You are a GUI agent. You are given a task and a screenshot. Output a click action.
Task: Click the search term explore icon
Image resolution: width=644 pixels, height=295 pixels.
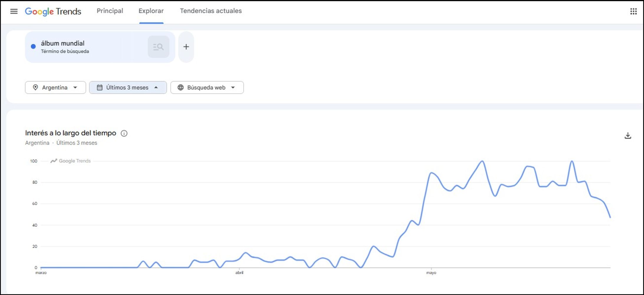pos(159,47)
